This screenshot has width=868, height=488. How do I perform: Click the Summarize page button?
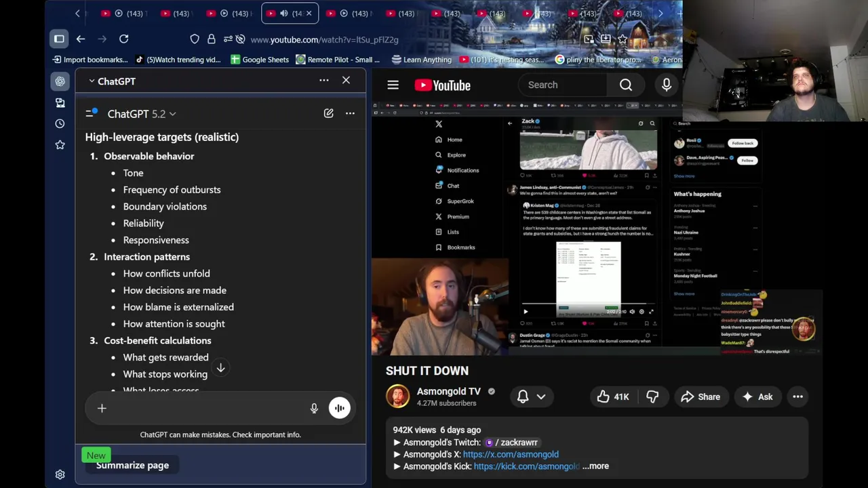point(132,466)
